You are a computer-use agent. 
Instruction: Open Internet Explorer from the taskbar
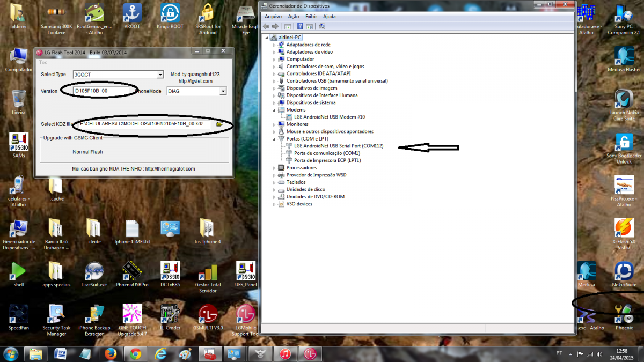pyautogui.click(x=160, y=354)
